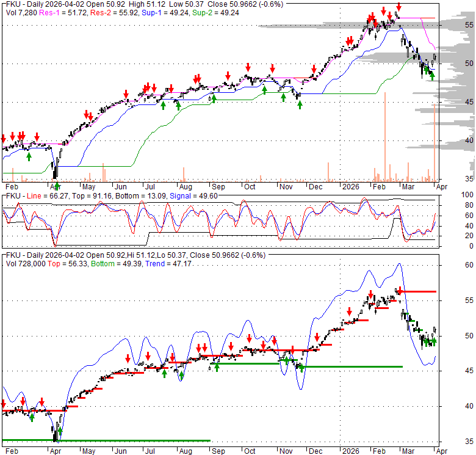Click the leftmost red sell arrow in top price chart
The width and height of the screenshot is (476, 455).
click(x=3, y=137)
